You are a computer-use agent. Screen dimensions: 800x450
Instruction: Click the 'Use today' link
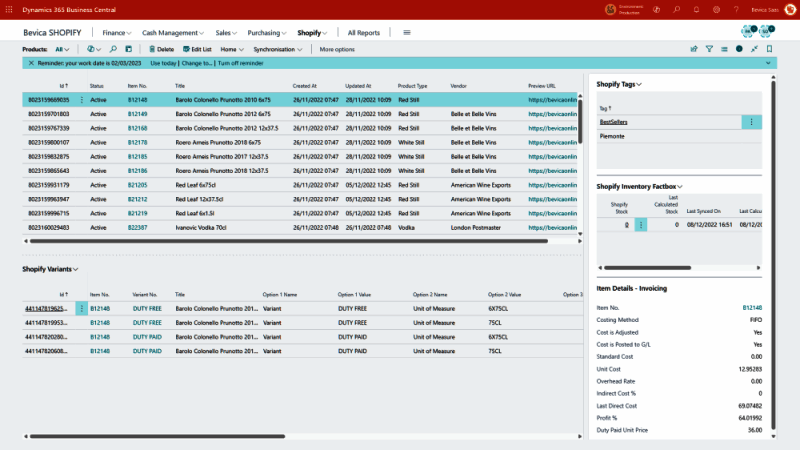click(163, 63)
